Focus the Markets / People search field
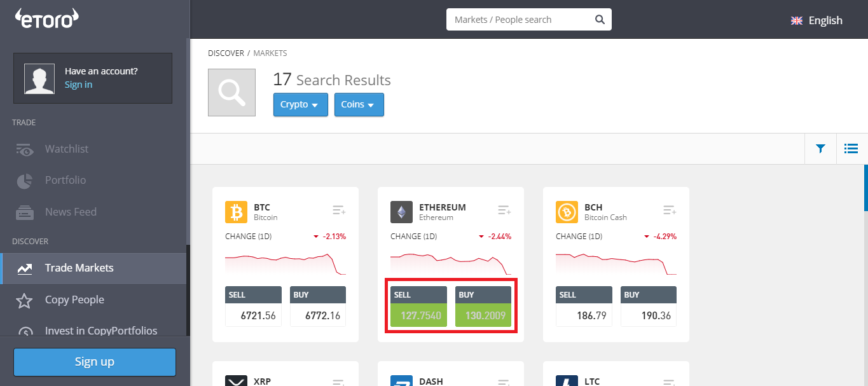The image size is (868, 386). pyautogui.click(x=520, y=20)
